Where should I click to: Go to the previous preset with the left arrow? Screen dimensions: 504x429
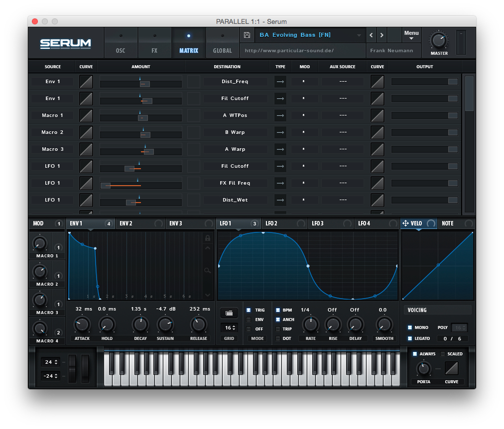coord(371,35)
